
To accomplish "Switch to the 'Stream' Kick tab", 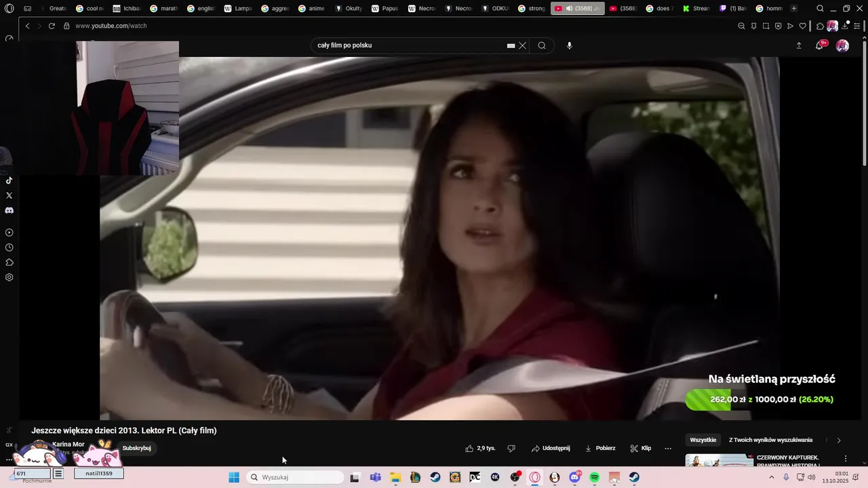I will 696,9.
